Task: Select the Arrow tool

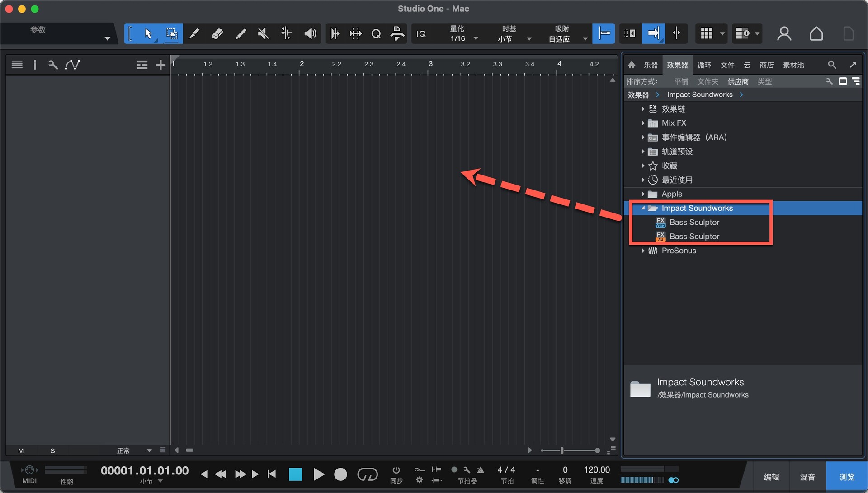Action: (x=148, y=33)
